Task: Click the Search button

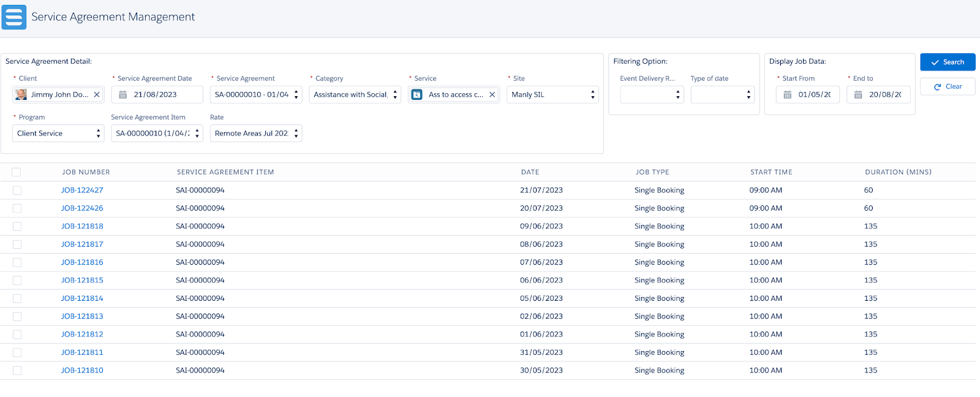Action: (x=948, y=62)
